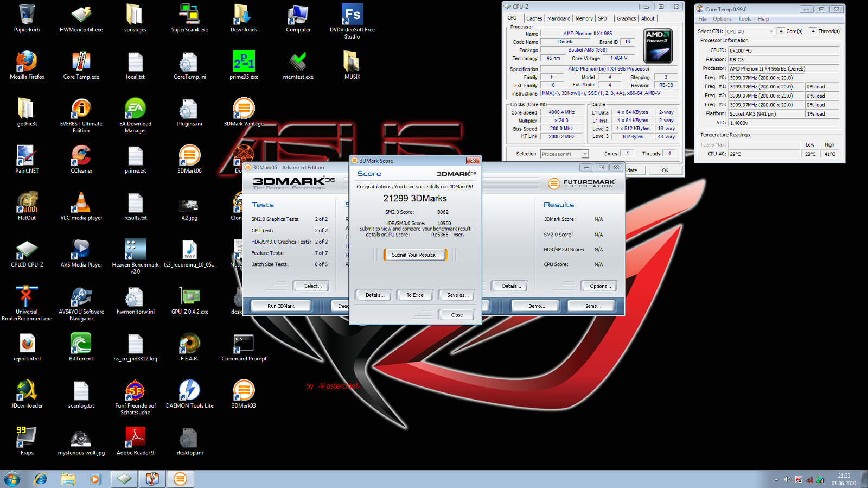868x488 pixels.
Task: Launch GPU-Z.0.4.2.exe desktop icon
Action: click(x=189, y=300)
